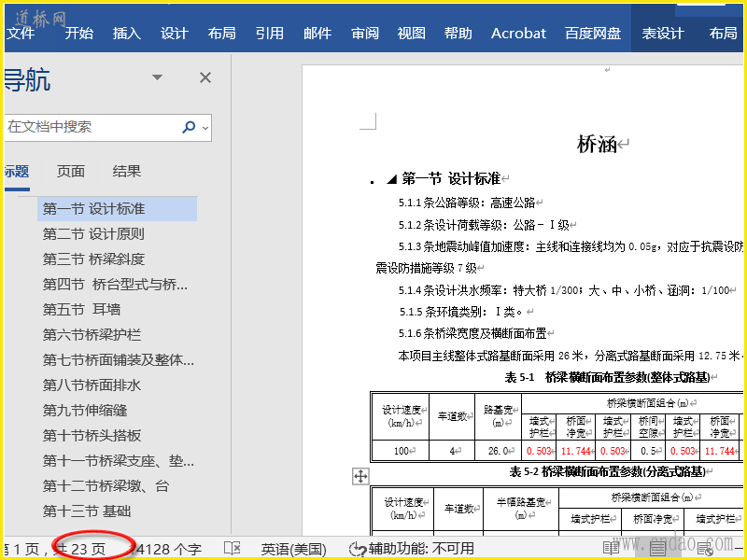Jump to heading 第六节桥梁护栏
Image resolution: width=747 pixels, height=560 pixels.
(92, 335)
